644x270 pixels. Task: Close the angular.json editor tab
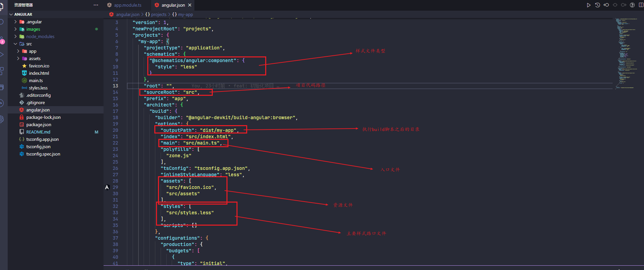point(190,5)
